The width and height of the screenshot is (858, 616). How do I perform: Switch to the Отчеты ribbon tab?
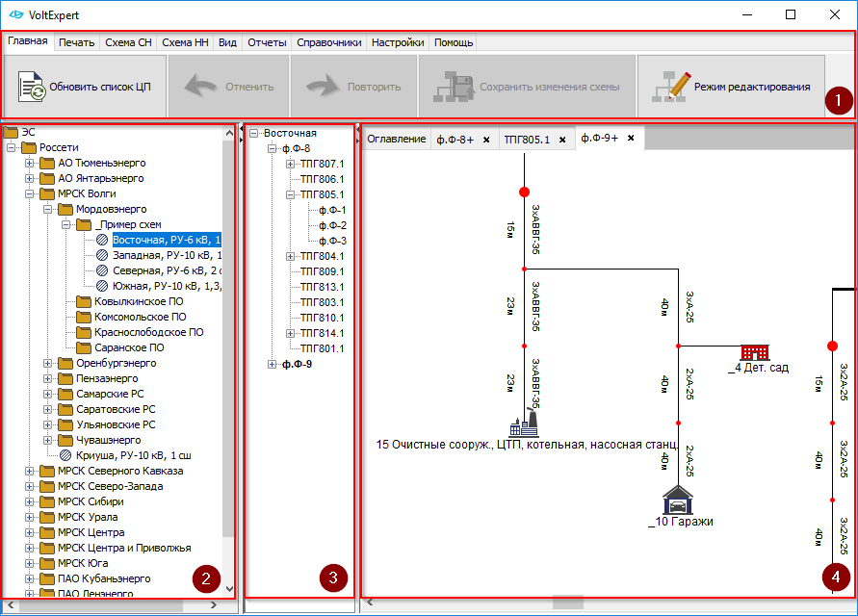click(x=267, y=42)
